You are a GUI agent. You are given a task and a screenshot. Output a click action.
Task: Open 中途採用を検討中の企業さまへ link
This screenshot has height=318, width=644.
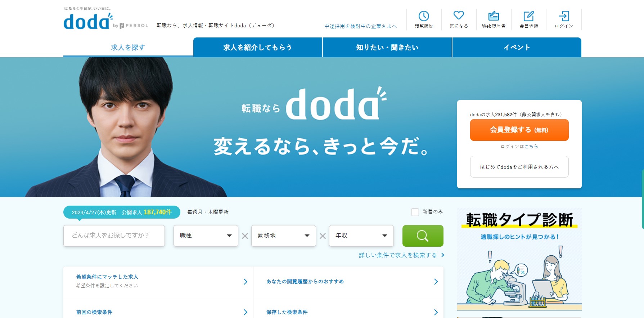360,26
